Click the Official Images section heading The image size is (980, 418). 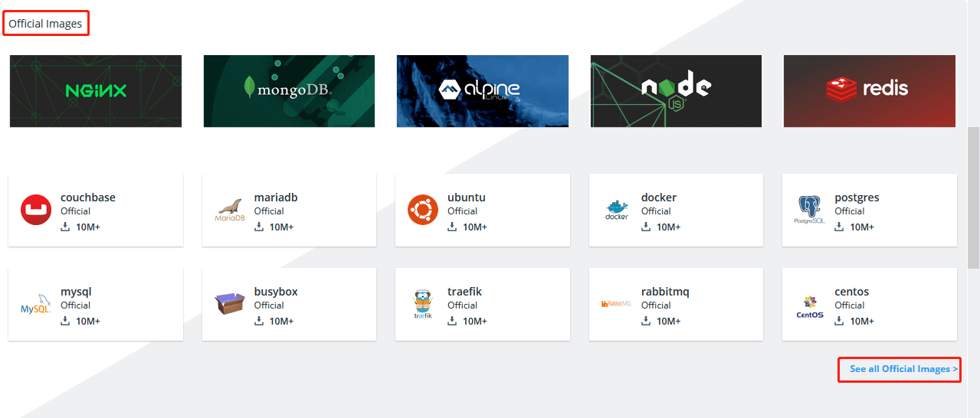click(x=45, y=24)
